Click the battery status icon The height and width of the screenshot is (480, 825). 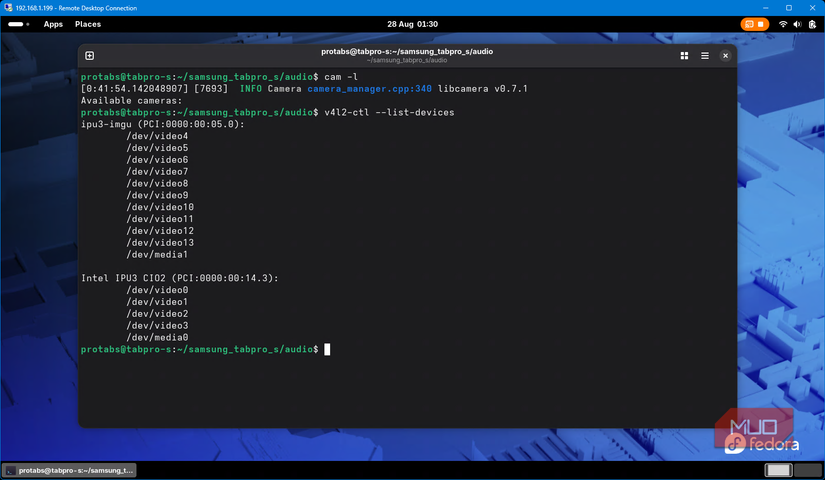click(812, 24)
